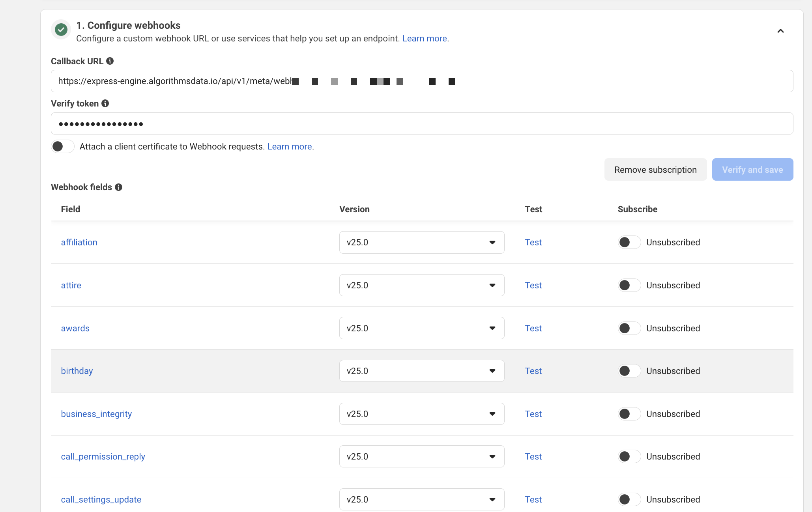Open version dropdown for affiliation
The height and width of the screenshot is (512, 812).
[x=422, y=242]
